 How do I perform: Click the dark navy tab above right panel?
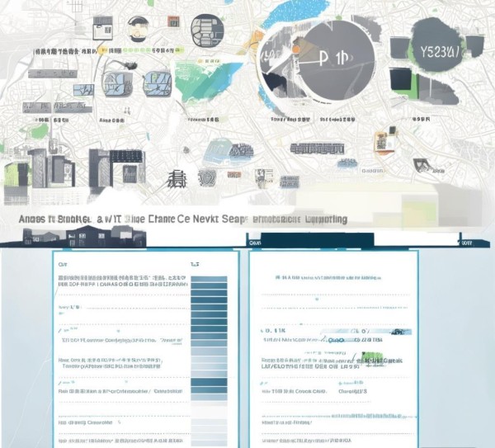317,240
